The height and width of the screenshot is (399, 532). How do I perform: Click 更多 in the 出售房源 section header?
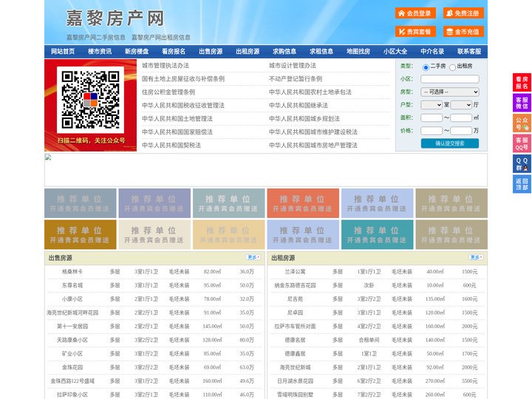point(253,258)
